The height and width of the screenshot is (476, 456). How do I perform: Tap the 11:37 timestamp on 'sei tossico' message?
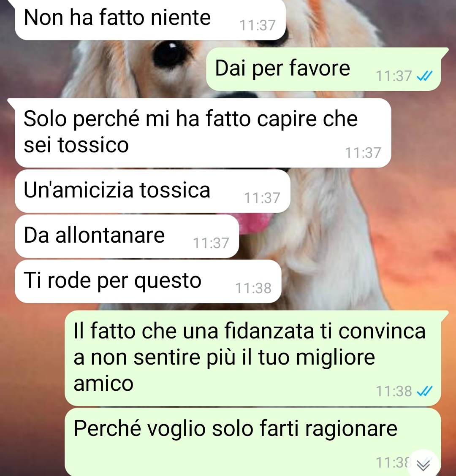coord(363,153)
